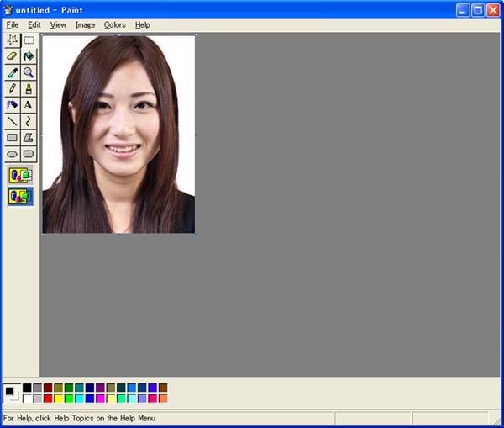
Task: Activate the Airbrush spray can tool
Action: coord(13,105)
